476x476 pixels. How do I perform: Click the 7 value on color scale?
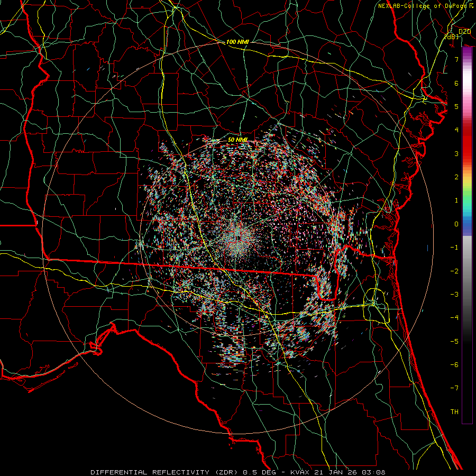[x=456, y=59]
